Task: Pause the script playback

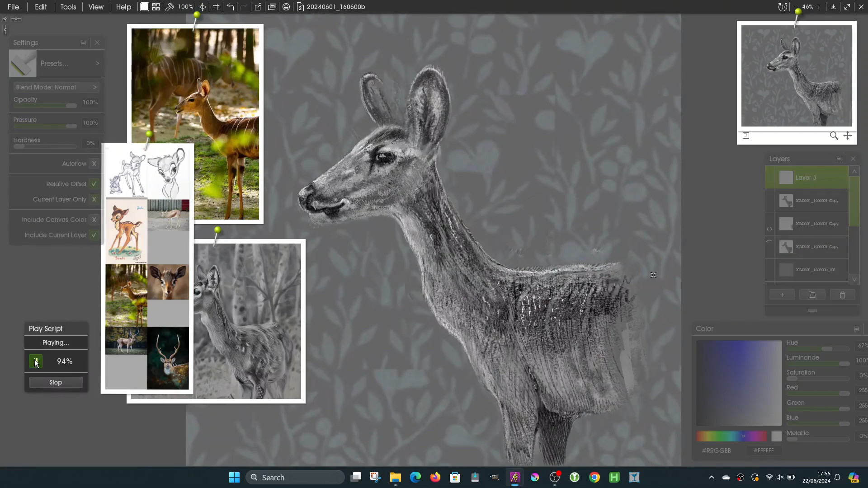Action: click(36, 361)
